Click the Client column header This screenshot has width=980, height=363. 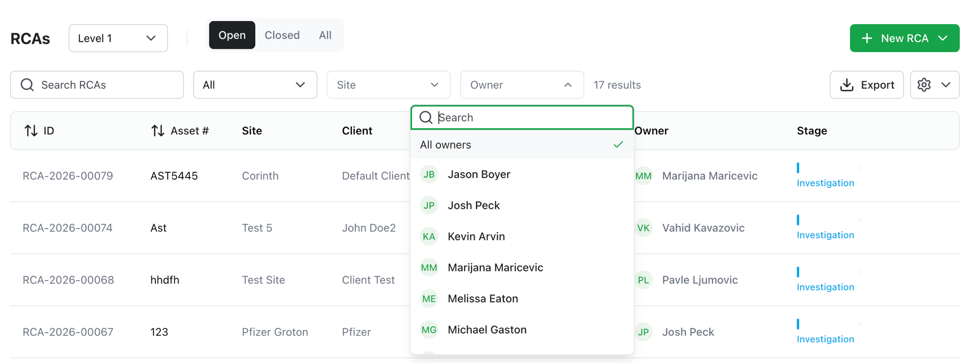357,130
